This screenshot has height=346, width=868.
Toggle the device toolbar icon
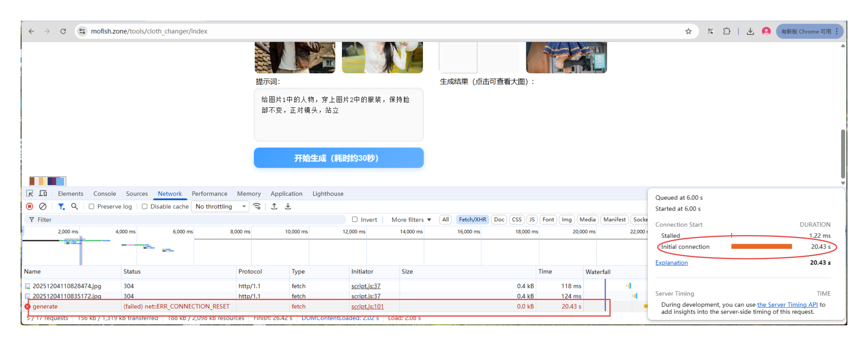click(43, 193)
